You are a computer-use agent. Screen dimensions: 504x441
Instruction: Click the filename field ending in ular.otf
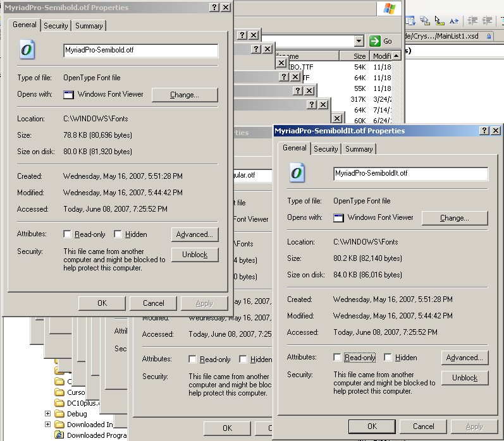253,176
